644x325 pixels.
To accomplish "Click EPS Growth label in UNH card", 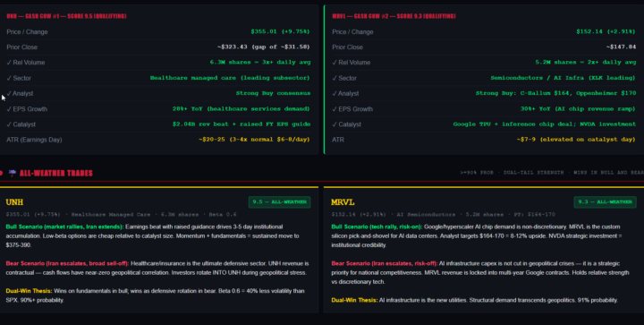I will [27, 109].
